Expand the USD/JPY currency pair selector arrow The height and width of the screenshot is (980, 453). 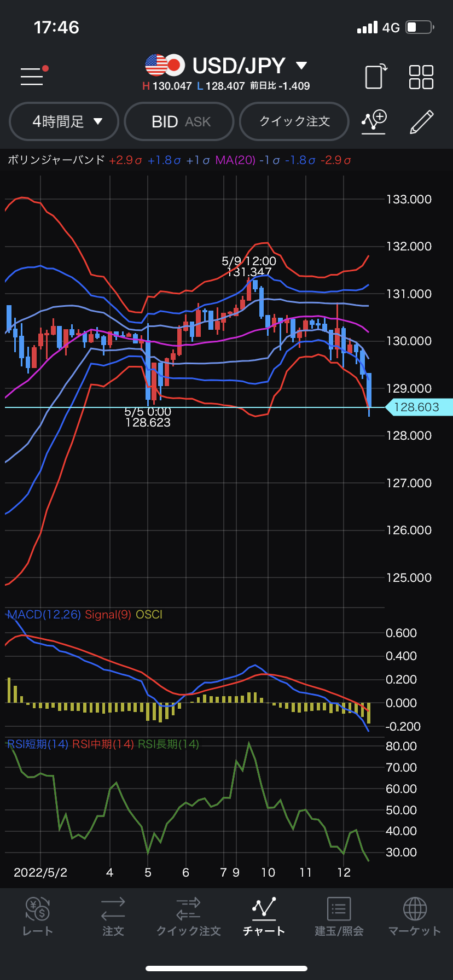pos(301,66)
